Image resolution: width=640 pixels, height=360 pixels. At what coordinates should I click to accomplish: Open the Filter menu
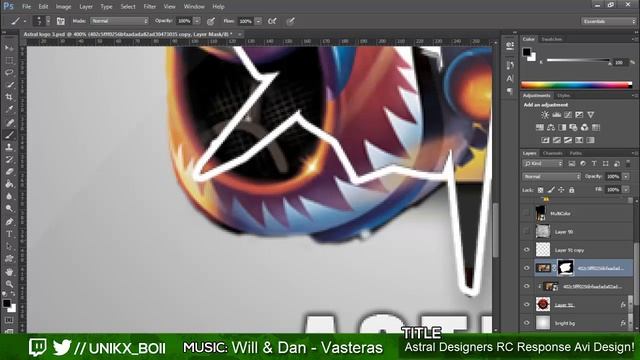click(149, 7)
